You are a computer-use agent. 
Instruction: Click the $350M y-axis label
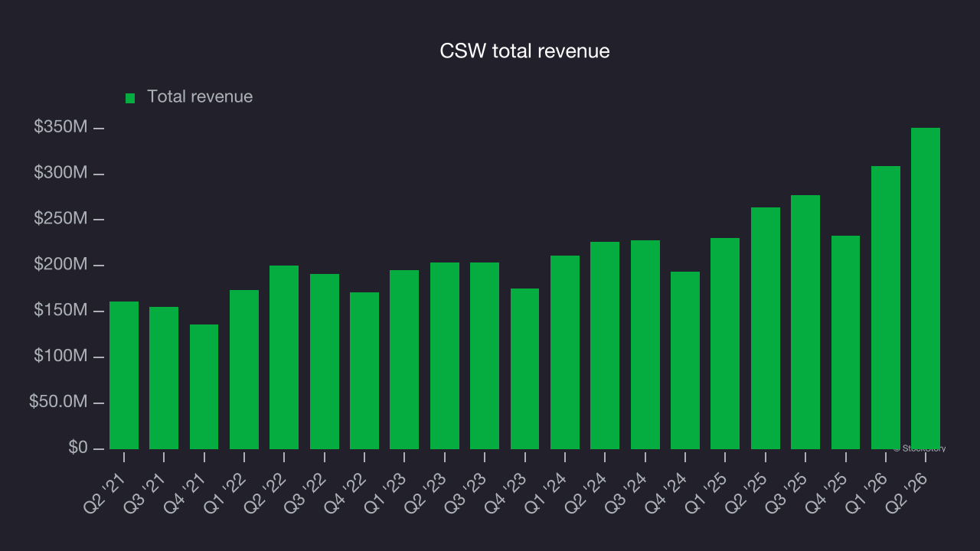[x=60, y=128]
